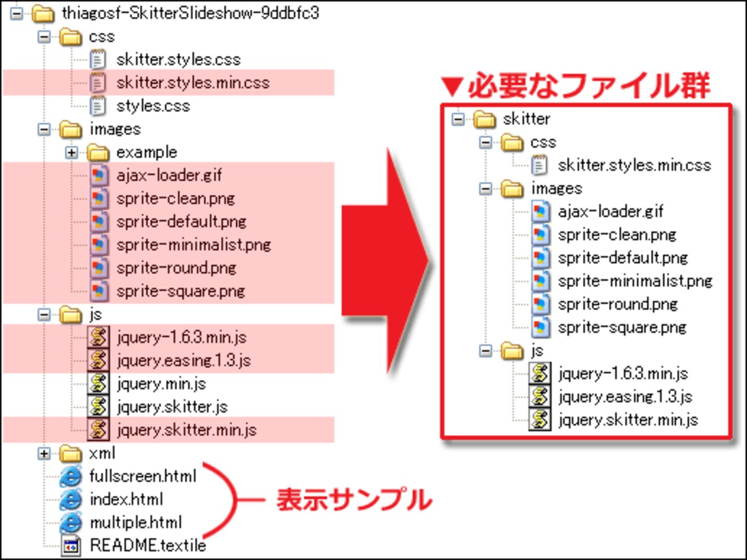747x560 pixels.
Task: Click skitter.styles.min.css icon in thiagosf tree
Action: [x=98, y=82]
